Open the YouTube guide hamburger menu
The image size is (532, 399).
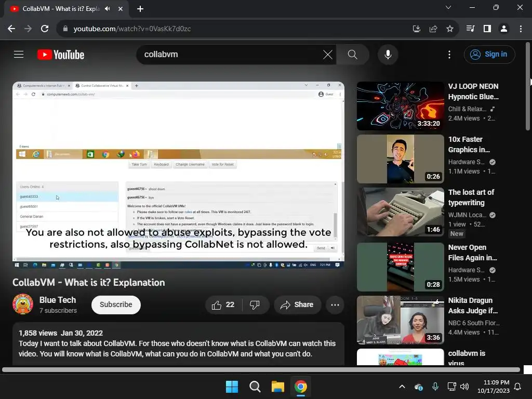[x=19, y=54]
